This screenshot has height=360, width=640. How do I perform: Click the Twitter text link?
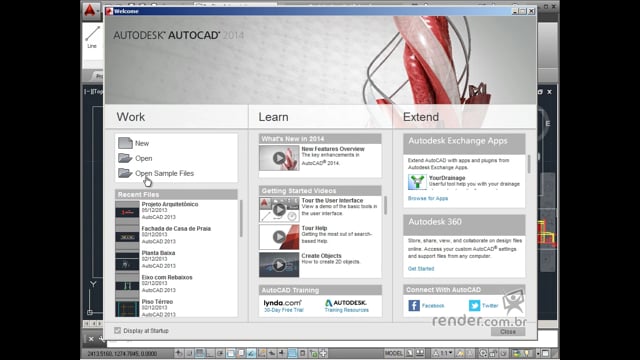click(x=490, y=306)
